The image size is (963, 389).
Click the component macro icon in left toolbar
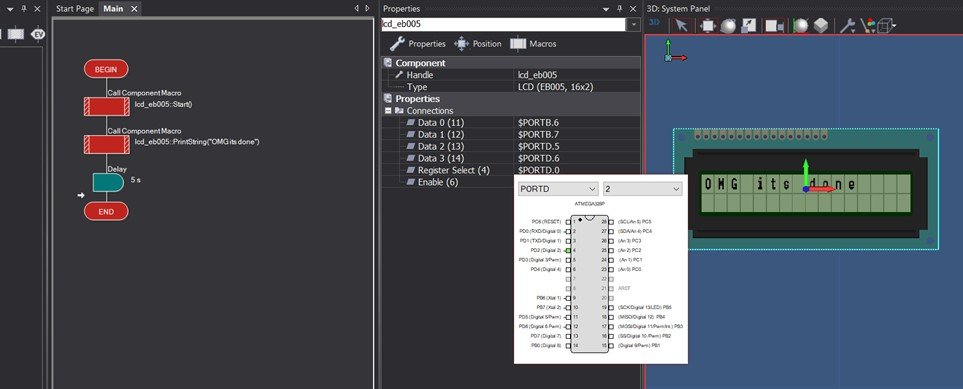click(x=16, y=34)
